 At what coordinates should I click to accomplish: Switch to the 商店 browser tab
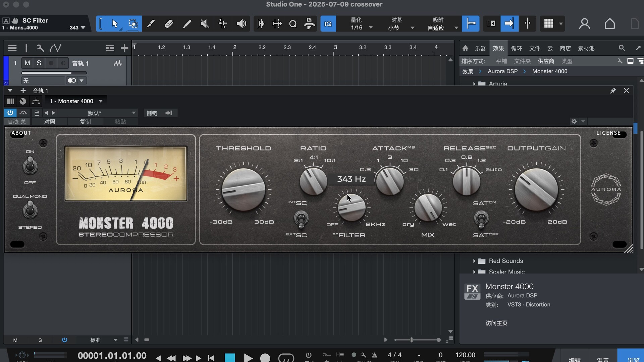tap(565, 48)
